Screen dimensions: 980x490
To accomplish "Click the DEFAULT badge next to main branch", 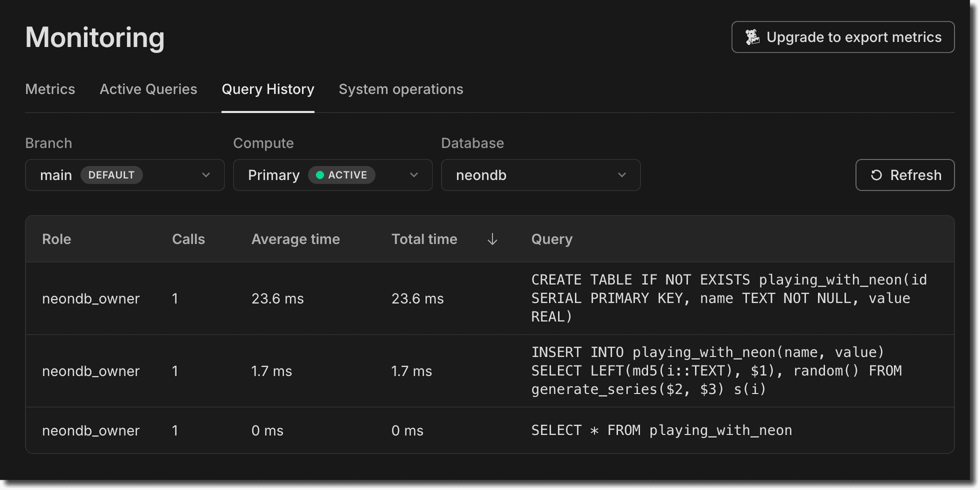I will [x=111, y=175].
